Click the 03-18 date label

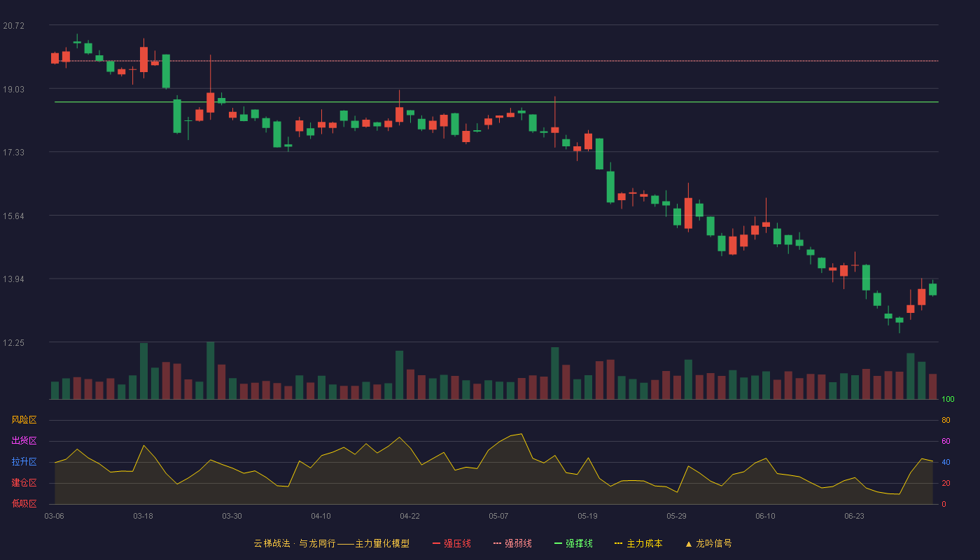pyautogui.click(x=143, y=516)
